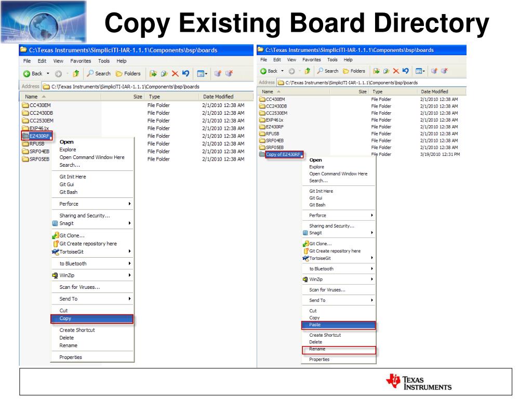Select Copy of EZ430RF folder in right window
The height and width of the screenshot is (399, 532).
click(x=281, y=154)
